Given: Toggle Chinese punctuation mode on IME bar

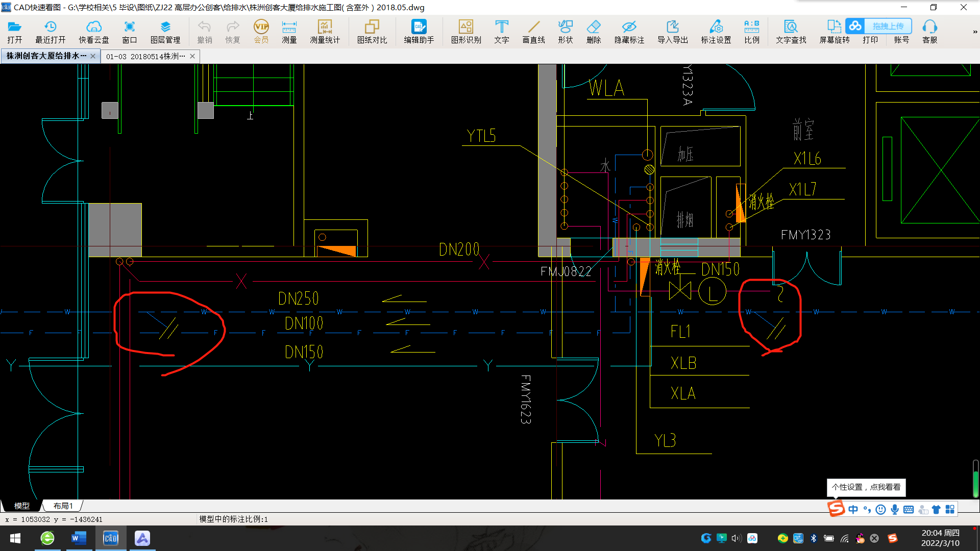Looking at the screenshot, I should pyautogui.click(x=867, y=509).
